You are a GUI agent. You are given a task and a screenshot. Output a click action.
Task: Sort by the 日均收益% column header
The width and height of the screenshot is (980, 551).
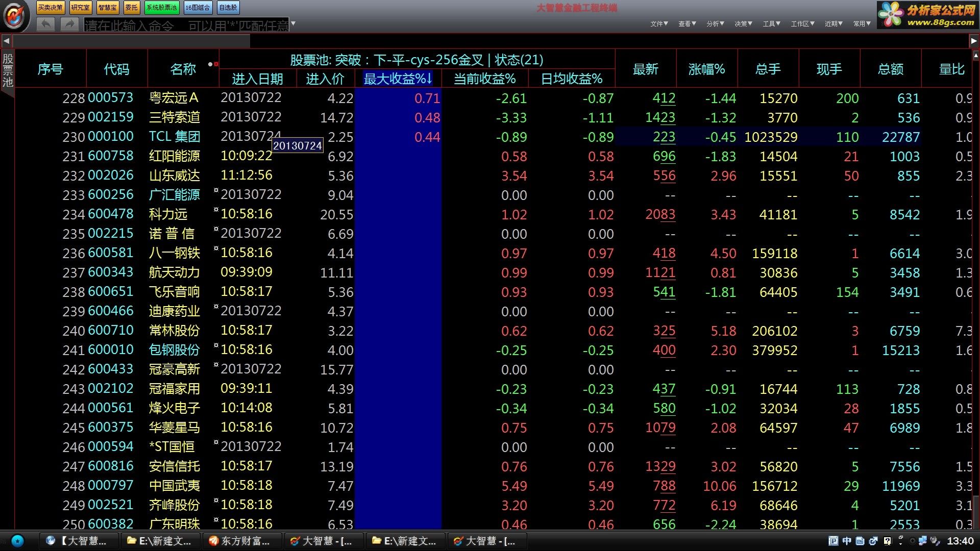click(571, 79)
